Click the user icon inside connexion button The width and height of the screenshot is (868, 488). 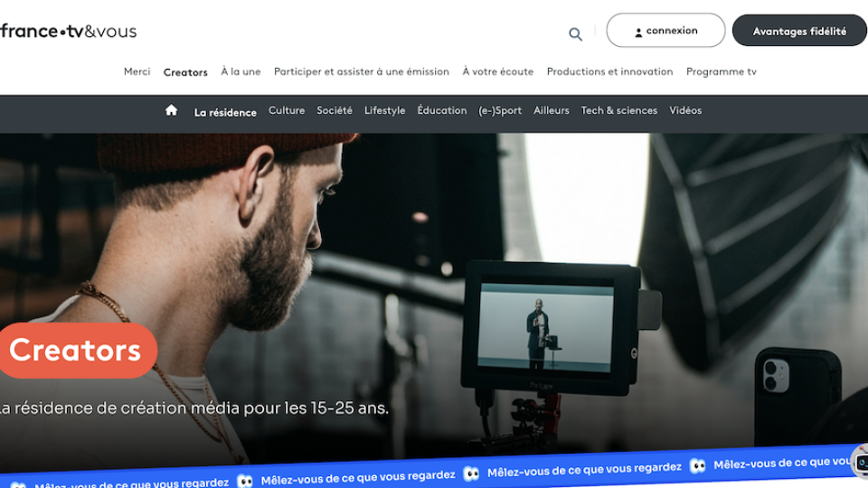[638, 32]
